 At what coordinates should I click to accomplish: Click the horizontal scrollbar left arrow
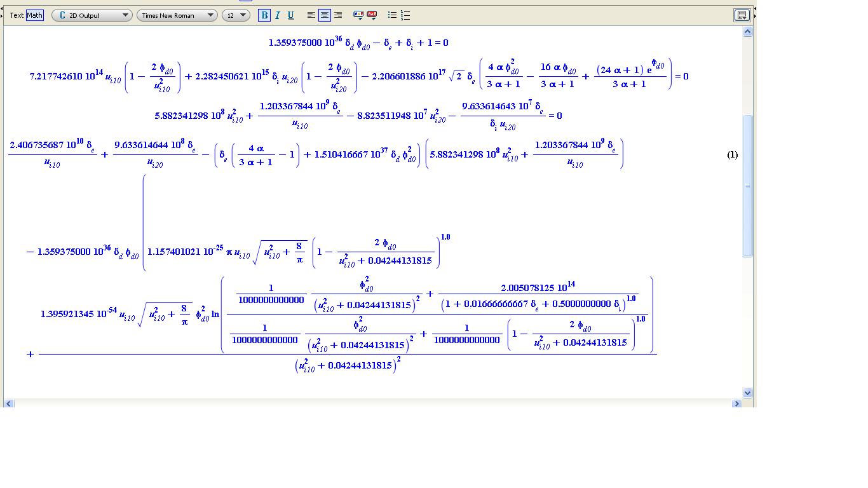coord(9,403)
